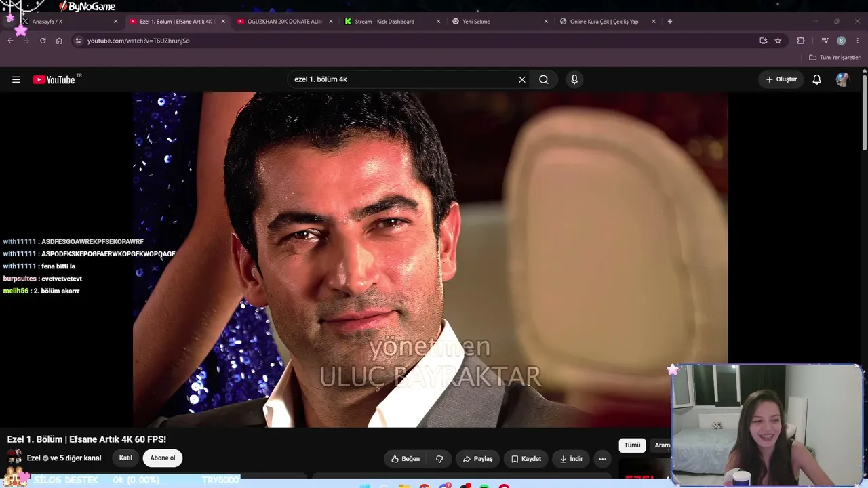Screen dimensions: 868x488
Task: Select the Tümü filter chip
Action: click(x=632, y=445)
